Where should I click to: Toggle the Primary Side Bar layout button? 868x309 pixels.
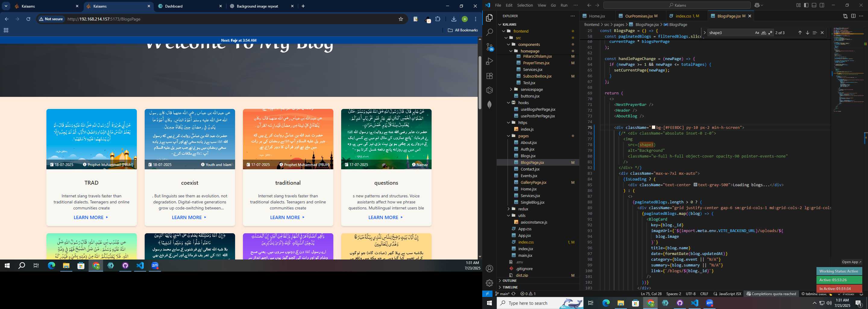806,5
